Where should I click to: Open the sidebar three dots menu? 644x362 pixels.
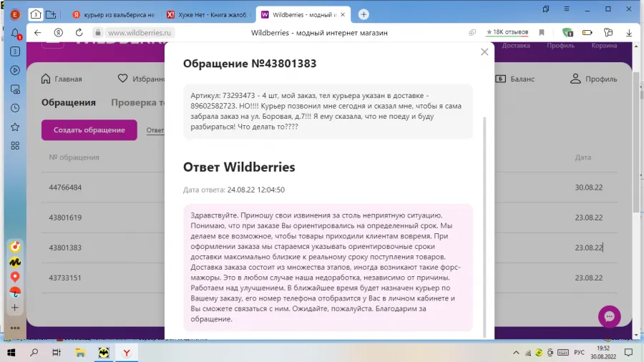click(15, 328)
